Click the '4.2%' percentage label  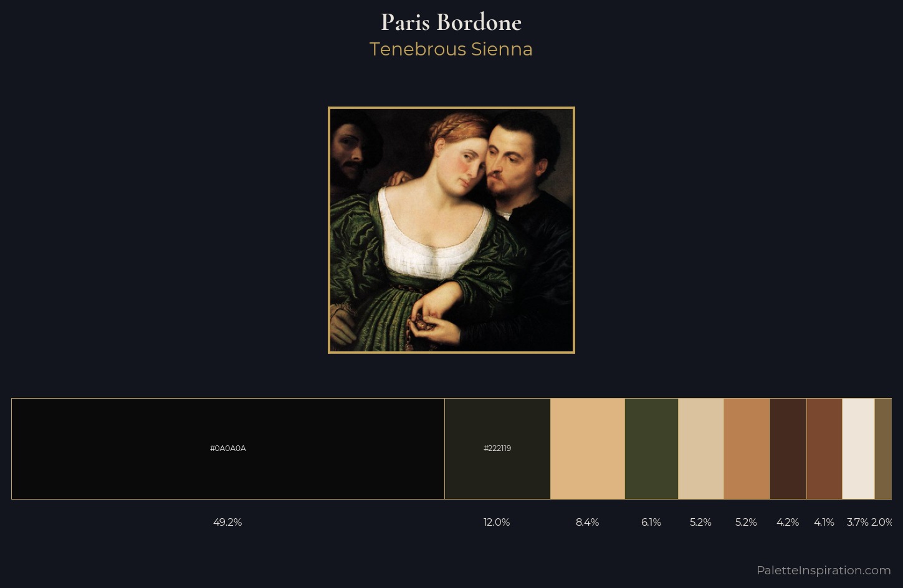click(x=788, y=522)
